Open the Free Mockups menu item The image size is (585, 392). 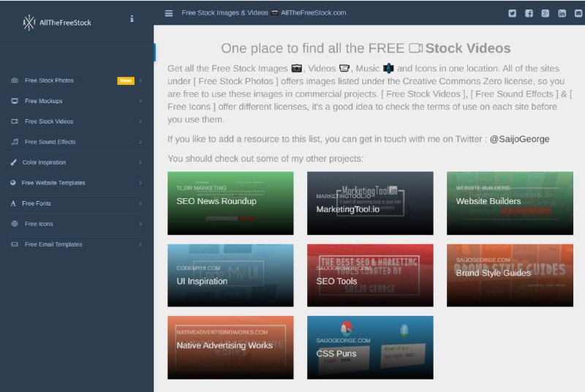click(x=77, y=101)
